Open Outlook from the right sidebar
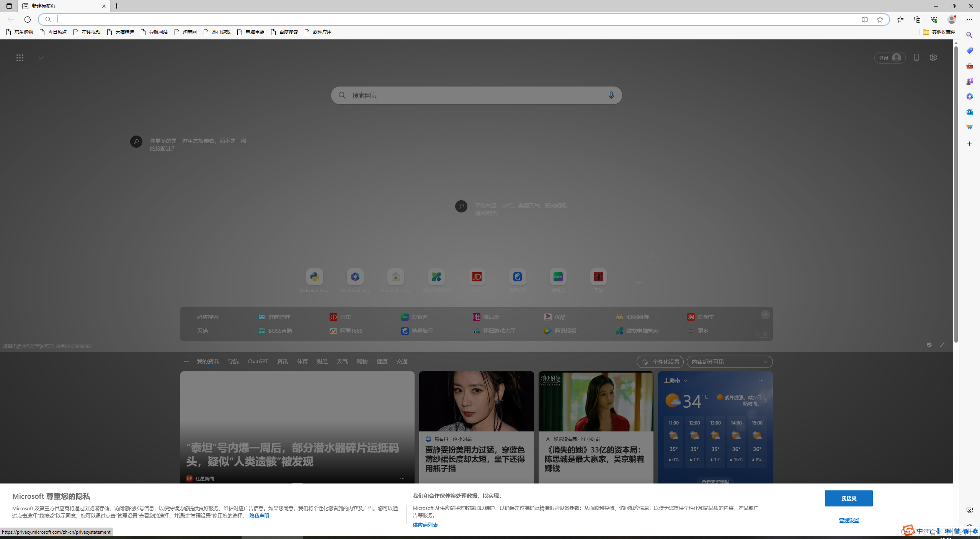 coord(970,111)
